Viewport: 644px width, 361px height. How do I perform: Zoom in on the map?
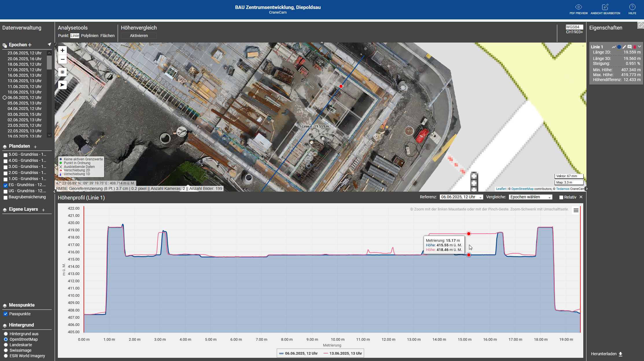(62, 50)
